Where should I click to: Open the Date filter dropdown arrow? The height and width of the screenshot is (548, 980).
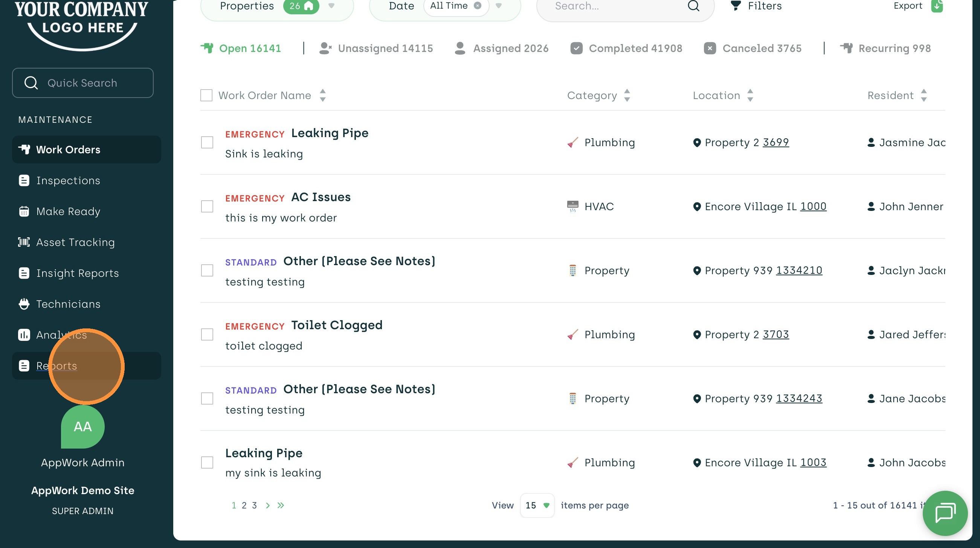tap(499, 6)
